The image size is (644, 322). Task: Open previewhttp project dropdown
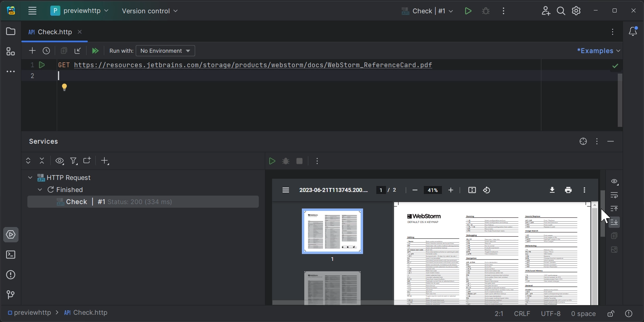pyautogui.click(x=80, y=11)
